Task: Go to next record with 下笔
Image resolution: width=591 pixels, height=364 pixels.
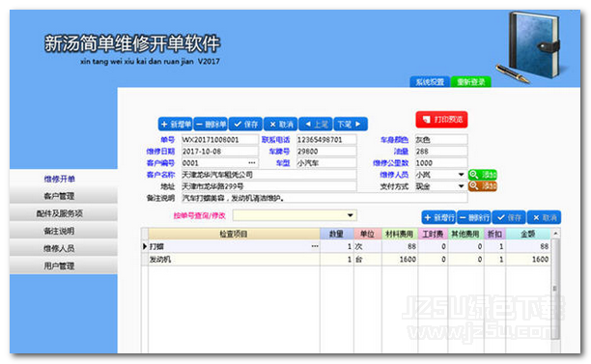Action: (x=351, y=124)
